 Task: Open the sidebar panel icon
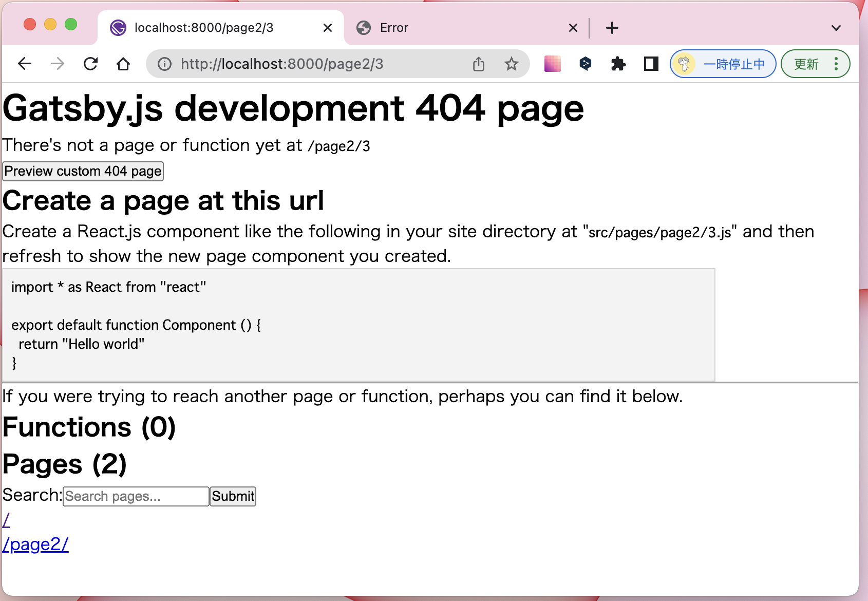point(650,64)
